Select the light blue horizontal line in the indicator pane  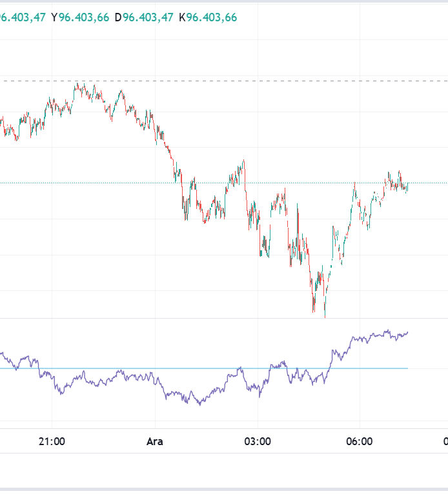pyautogui.click(x=194, y=368)
